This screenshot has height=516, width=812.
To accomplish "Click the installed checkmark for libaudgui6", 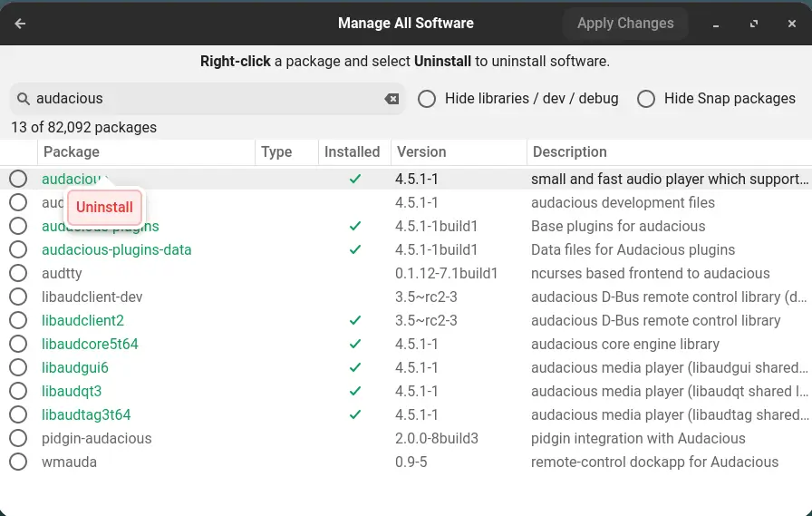I will pos(354,368).
